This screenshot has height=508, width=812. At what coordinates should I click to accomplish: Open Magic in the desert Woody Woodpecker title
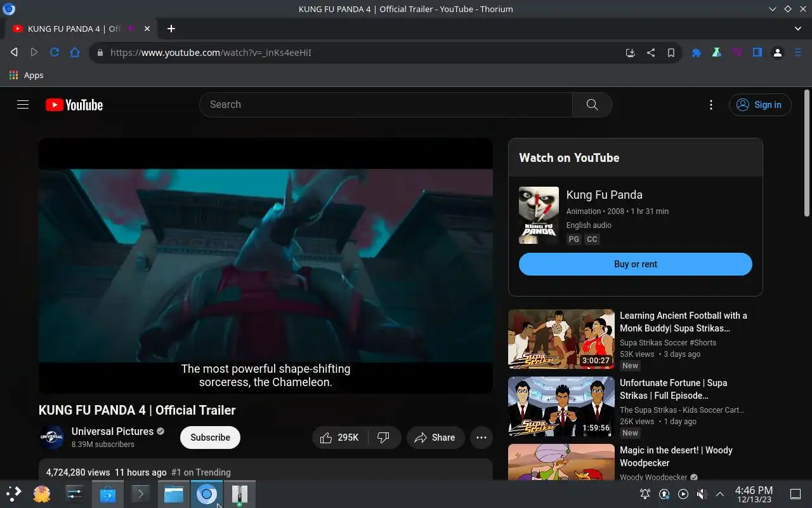click(676, 457)
